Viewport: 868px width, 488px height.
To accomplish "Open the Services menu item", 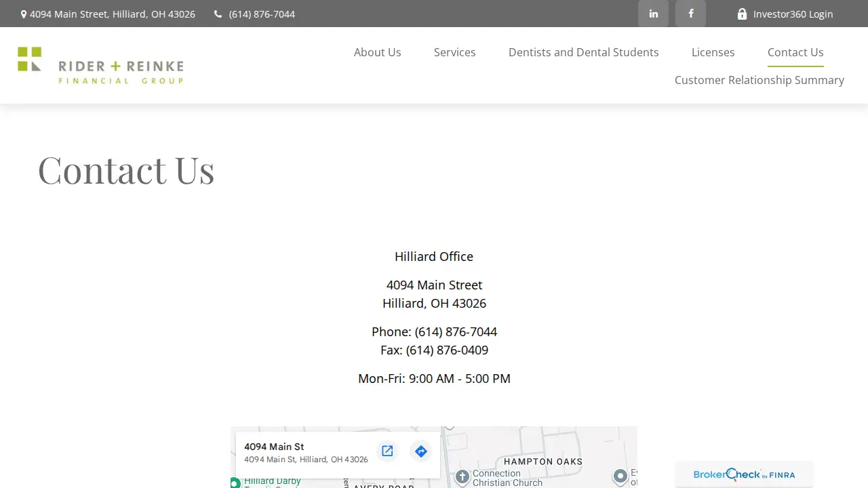I will pyautogui.click(x=454, y=52).
